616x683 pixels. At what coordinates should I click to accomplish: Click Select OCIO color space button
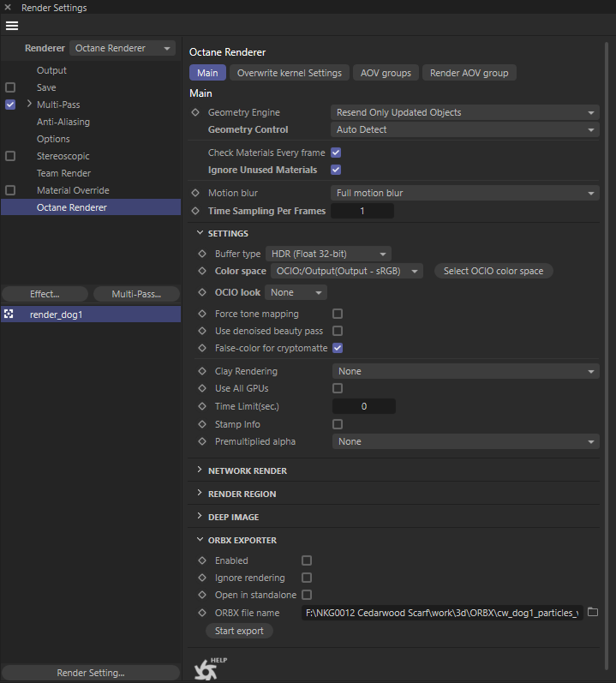pyautogui.click(x=493, y=271)
